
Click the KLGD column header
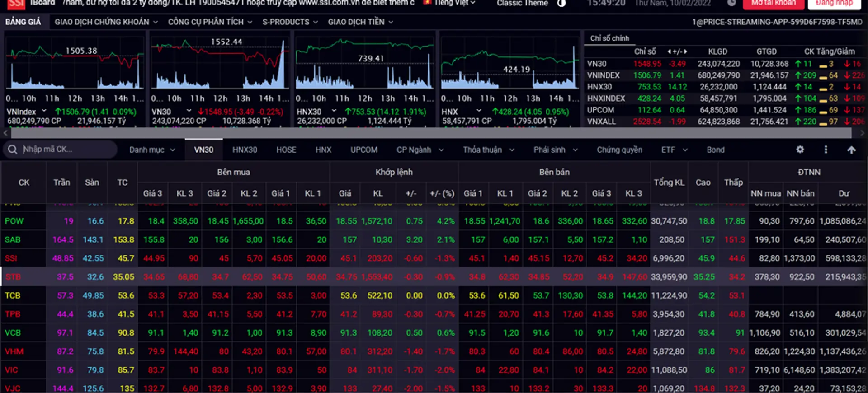click(717, 51)
